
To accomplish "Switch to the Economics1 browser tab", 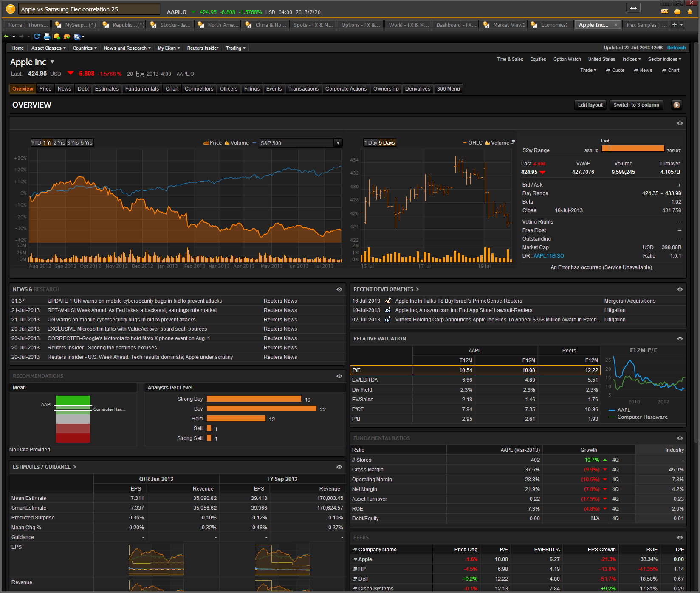I will tap(551, 25).
